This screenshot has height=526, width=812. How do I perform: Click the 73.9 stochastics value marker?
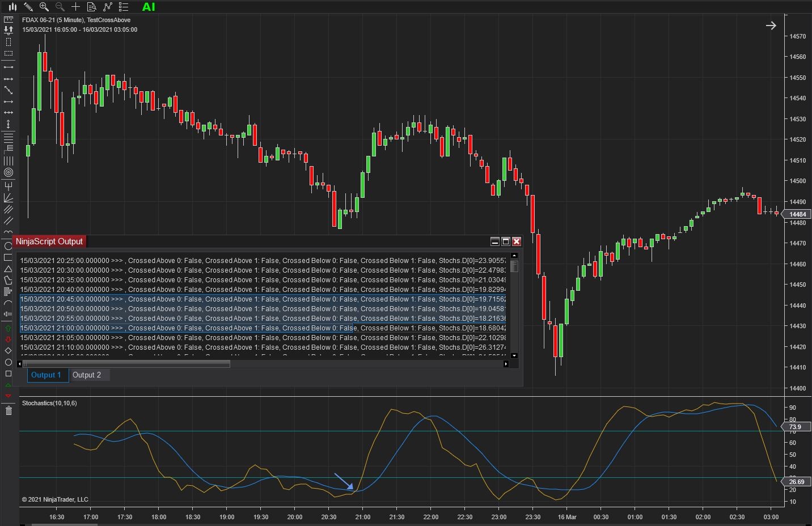coord(796,427)
